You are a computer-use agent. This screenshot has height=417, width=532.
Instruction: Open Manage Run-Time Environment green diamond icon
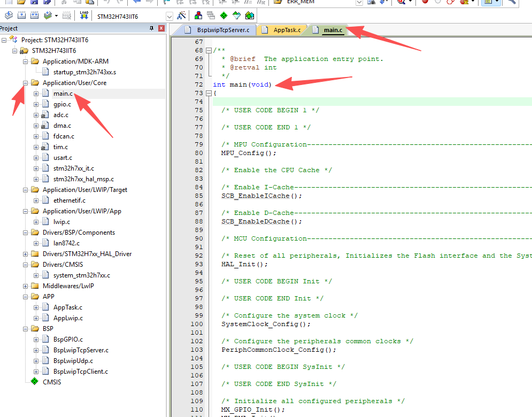coord(223,16)
